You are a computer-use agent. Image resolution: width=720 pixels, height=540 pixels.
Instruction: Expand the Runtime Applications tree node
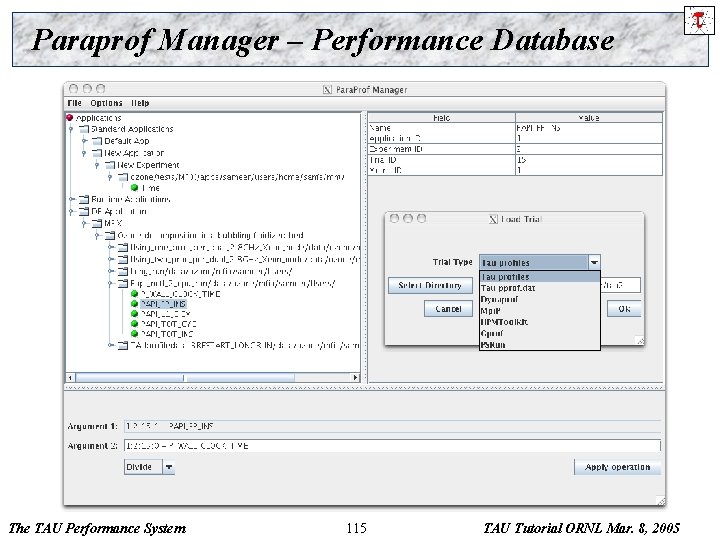tap(72, 199)
